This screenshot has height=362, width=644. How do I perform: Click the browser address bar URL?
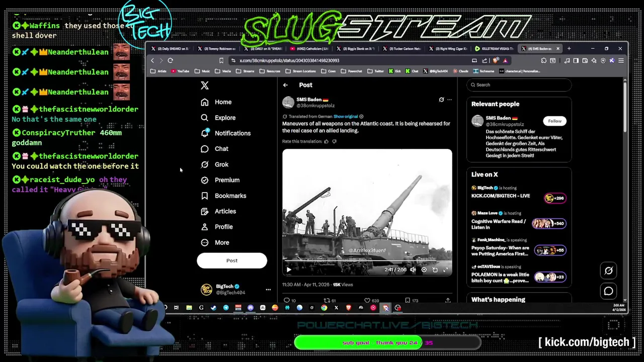(289, 60)
